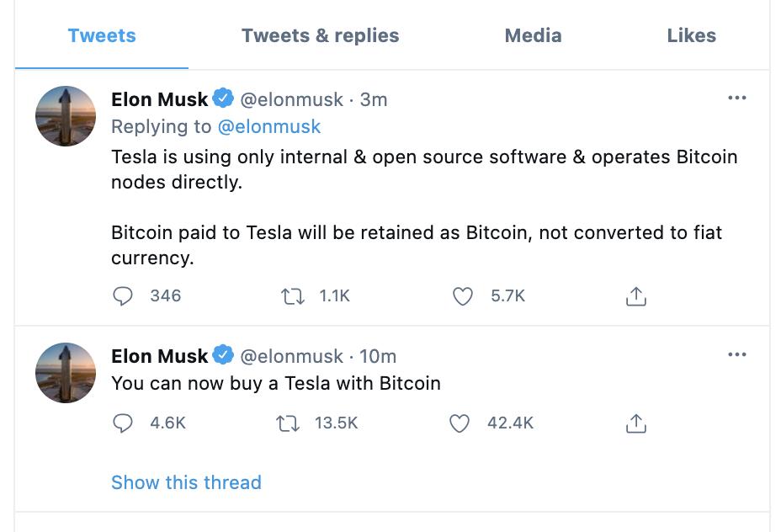The width and height of the screenshot is (781, 532).
Task: Share the Bitcoin nodes tweet
Action: pyautogui.click(x=635, y=296)
